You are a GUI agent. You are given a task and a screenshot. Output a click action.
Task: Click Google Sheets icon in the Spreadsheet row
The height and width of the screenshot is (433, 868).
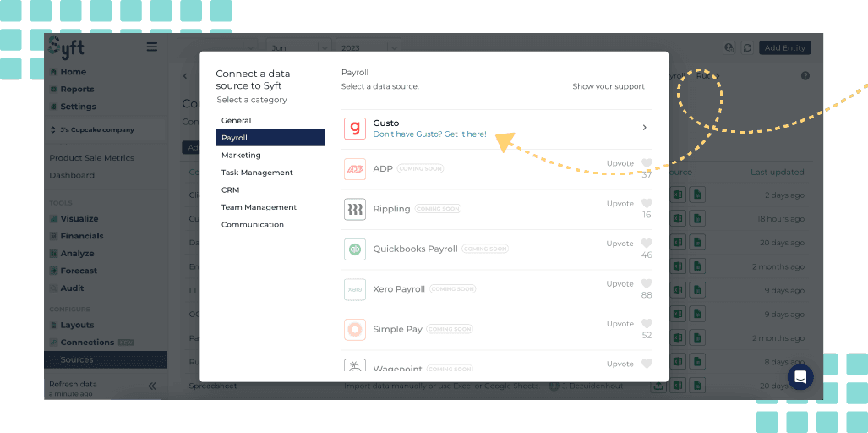[698, 386]
